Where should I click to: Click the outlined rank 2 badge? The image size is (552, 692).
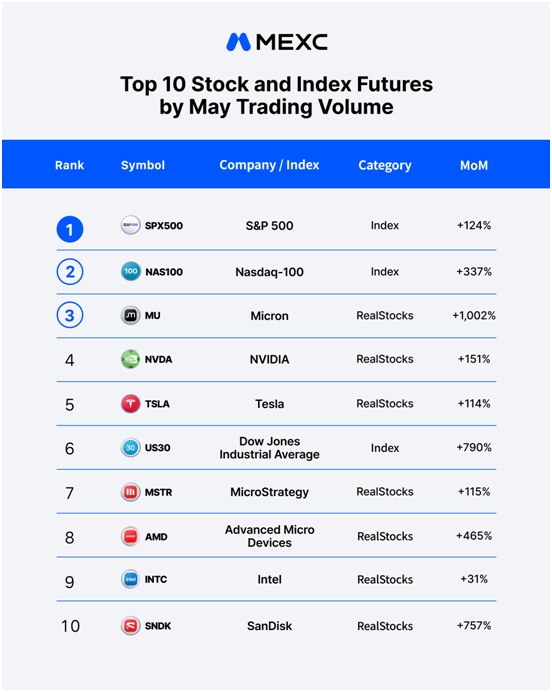(x=70, y=272)
